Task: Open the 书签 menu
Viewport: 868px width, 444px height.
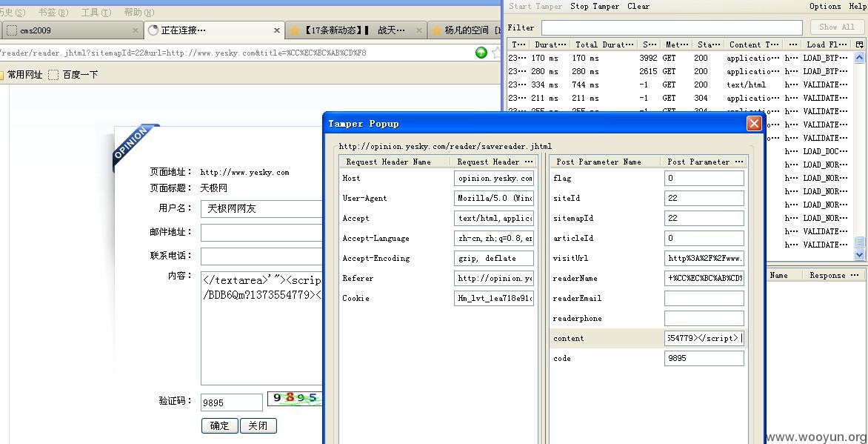Action: (x=53, y=12)
